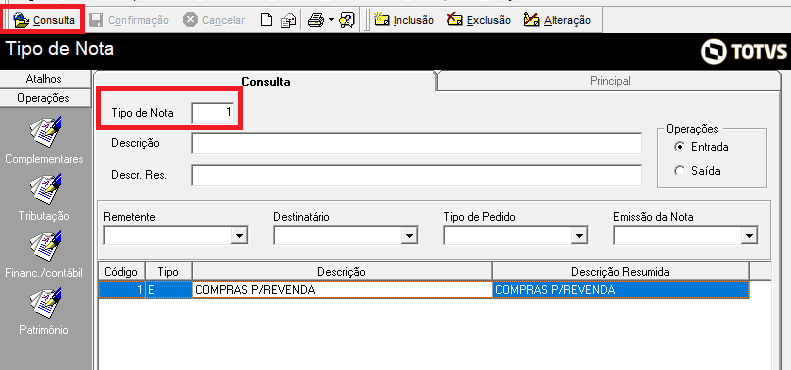Click the COMPRAS P/REVENDA resumida cell
791x370 pixels.
pos(620,290)
